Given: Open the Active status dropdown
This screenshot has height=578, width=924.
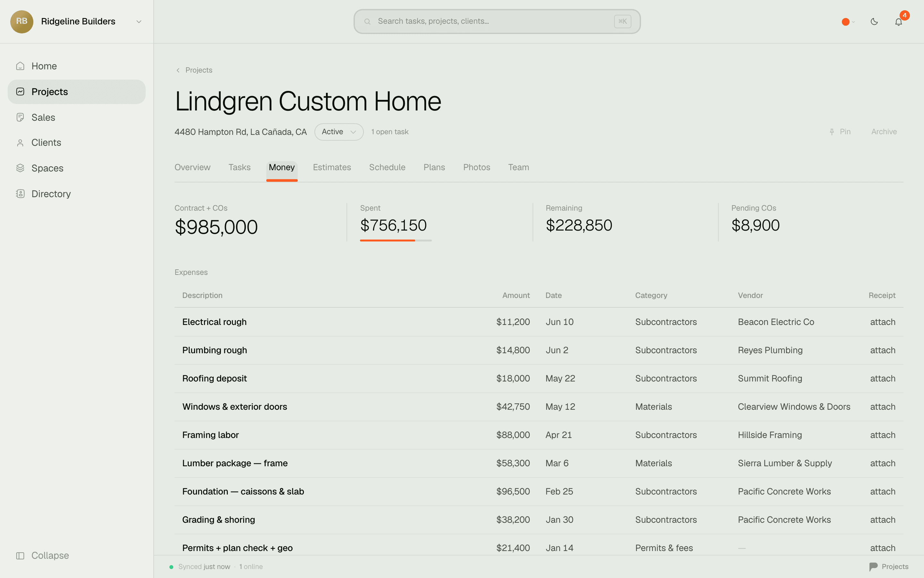Looking at the screenshot, I should pyautogui.click(x=339, y=132).
